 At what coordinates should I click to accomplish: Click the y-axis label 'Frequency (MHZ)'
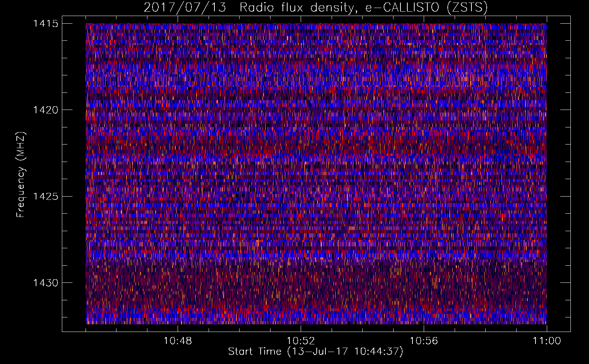pyautogui.click(x=21, y=175)
